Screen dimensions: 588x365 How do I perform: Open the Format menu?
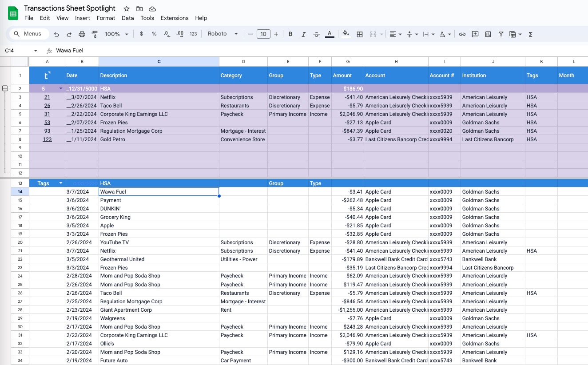(106, 18)
